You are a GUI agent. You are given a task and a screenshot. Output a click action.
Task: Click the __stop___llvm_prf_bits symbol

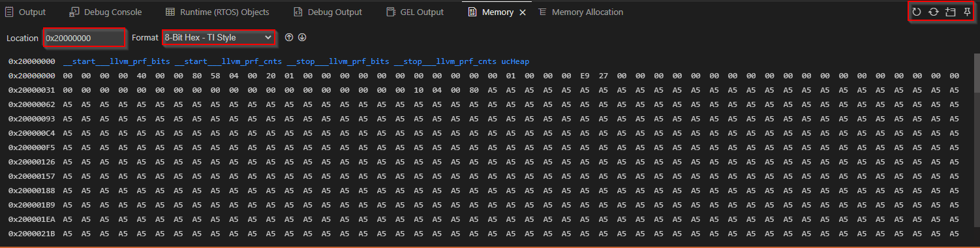(338, 61)
